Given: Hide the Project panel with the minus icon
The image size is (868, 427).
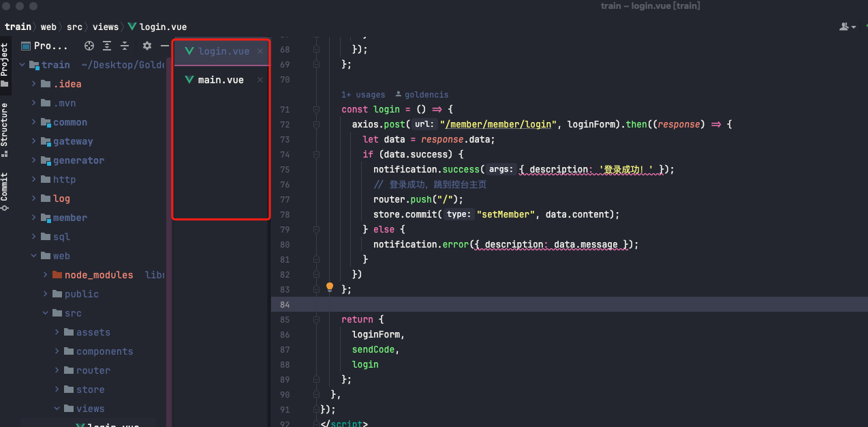Looking at the screenshot, I should point(164,46).
